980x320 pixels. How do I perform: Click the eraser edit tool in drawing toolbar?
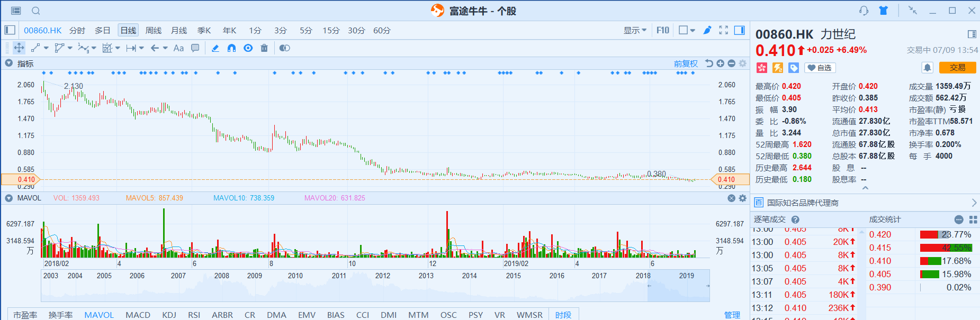click(x=215, y=48)
